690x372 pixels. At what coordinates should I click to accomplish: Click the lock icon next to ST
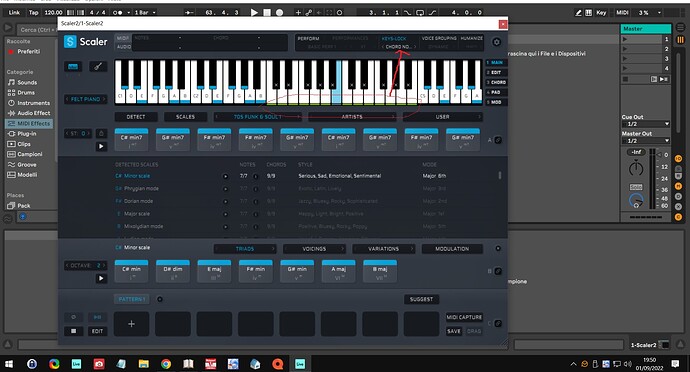coord(101,133)
